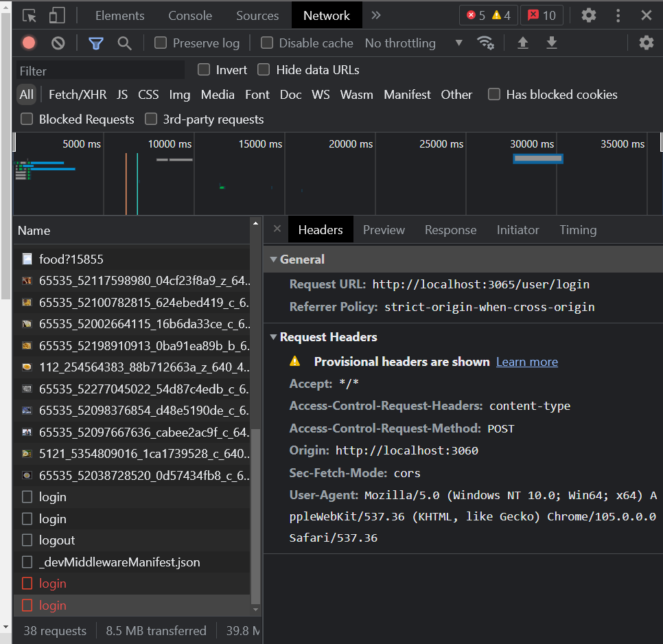Viewport: 663px width, 644px height.
Task: Switch to the Console tab
Action: tap(189, 15)
